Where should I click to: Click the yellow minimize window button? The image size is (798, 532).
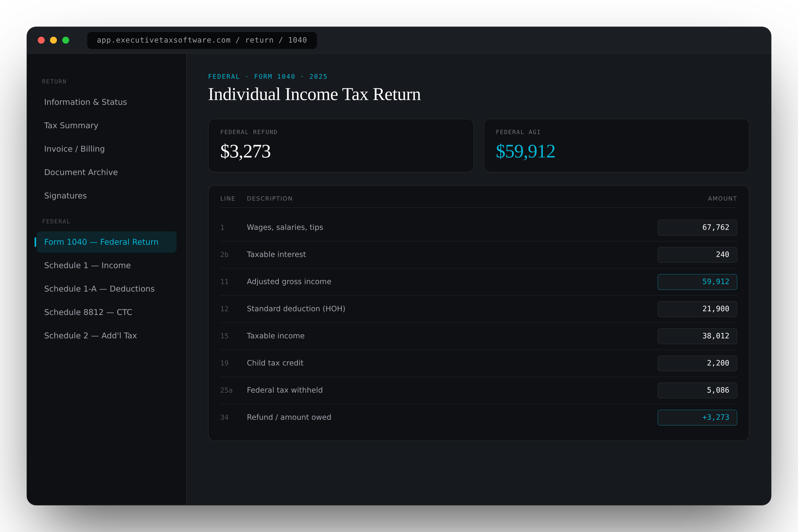[54, 40]
